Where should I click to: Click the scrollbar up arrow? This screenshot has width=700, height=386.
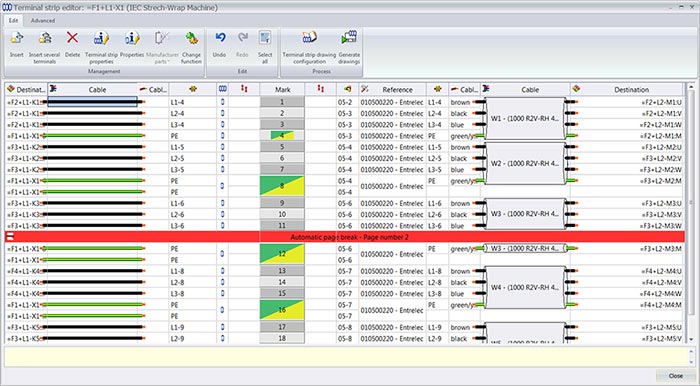692,87
